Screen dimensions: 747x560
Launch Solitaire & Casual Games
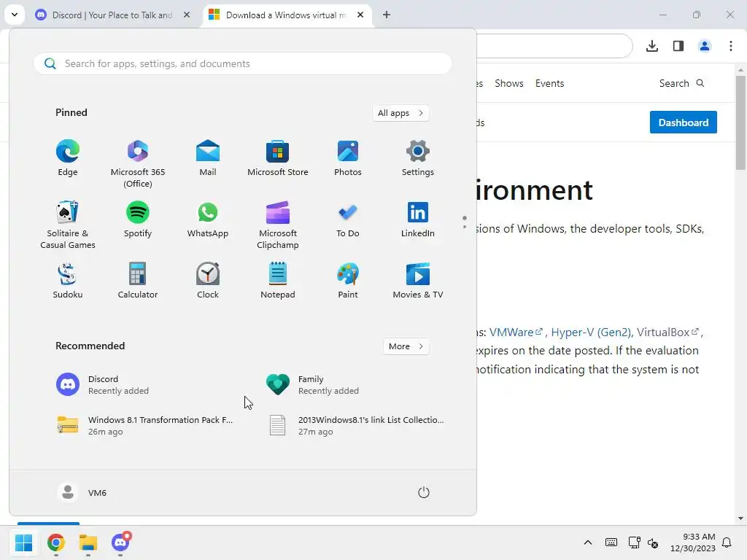[68, 225]
